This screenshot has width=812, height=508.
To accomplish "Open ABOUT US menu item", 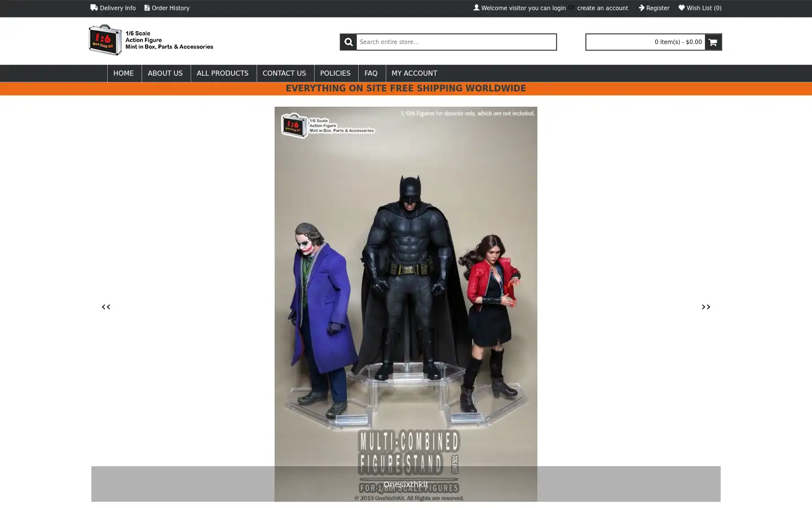I will tap(165, 73).
